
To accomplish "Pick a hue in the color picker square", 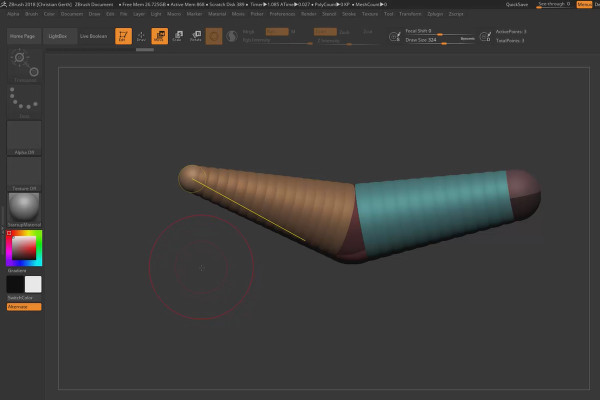I will click(24, 248).
